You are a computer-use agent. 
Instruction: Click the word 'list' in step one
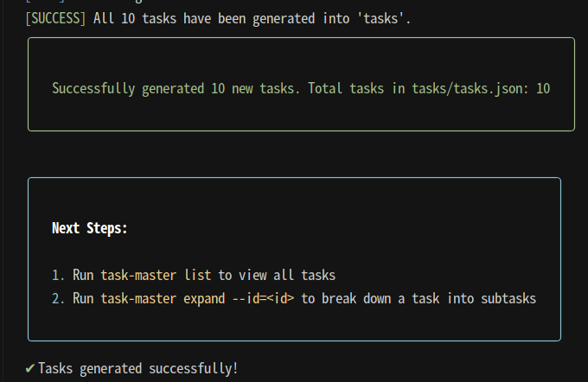click(198, 275)
